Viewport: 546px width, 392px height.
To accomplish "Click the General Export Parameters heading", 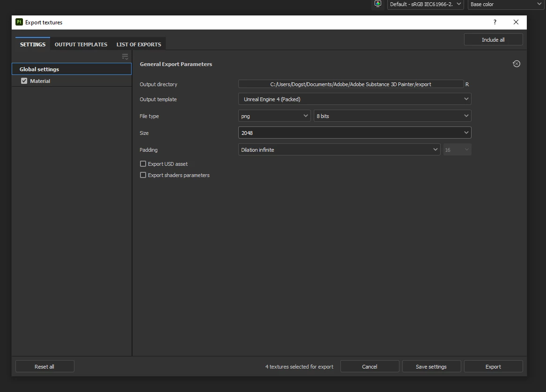I will pyautogui.click(x=176, y=64).
